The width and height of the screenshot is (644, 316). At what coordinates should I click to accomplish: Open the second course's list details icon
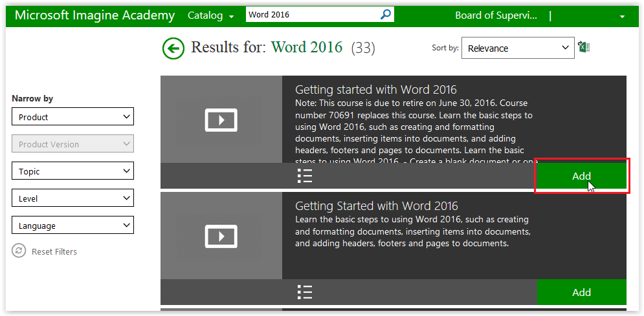click(305, 292)
